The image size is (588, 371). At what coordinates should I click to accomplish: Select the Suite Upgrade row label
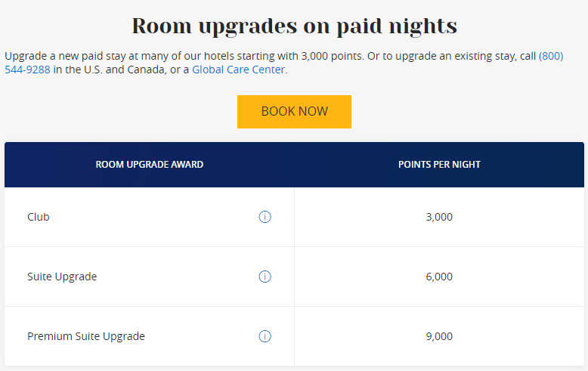(62, 277)
